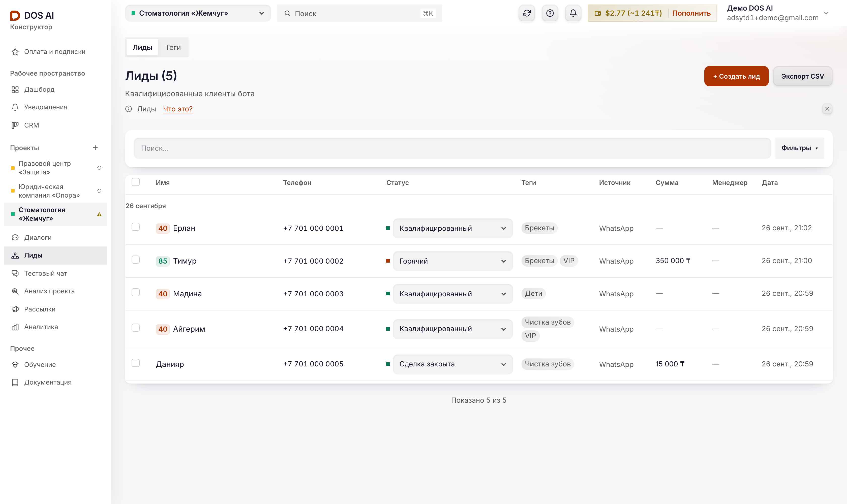The width and height of the screenshot is (847, 504).
Task: Click the leads Поиск... input field
Action: point(452,148)
